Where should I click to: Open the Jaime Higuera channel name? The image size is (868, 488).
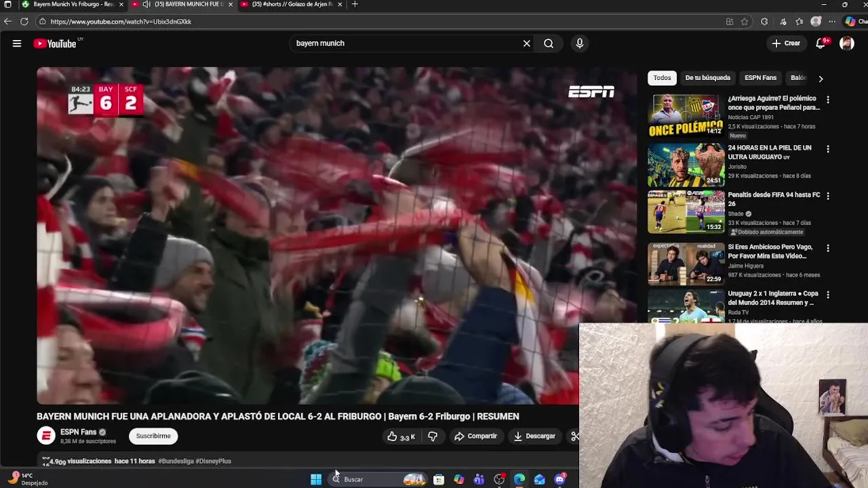(x=747, y=266)
